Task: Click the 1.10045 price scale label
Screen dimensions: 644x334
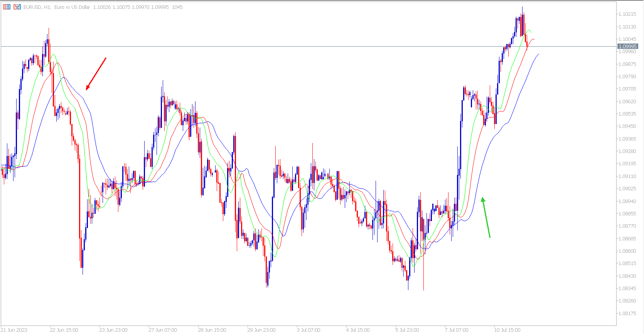Action: pos(627,39)
